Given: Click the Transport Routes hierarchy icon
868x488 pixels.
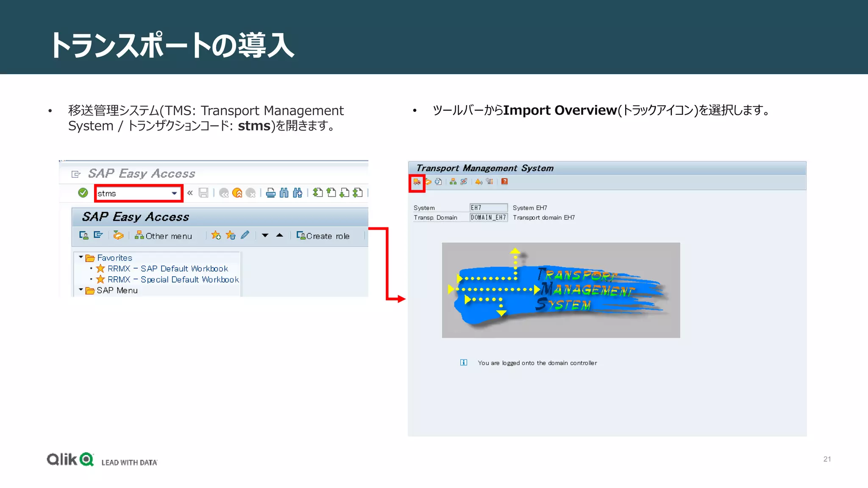Looking at the screenshot, I should [453, 182].
